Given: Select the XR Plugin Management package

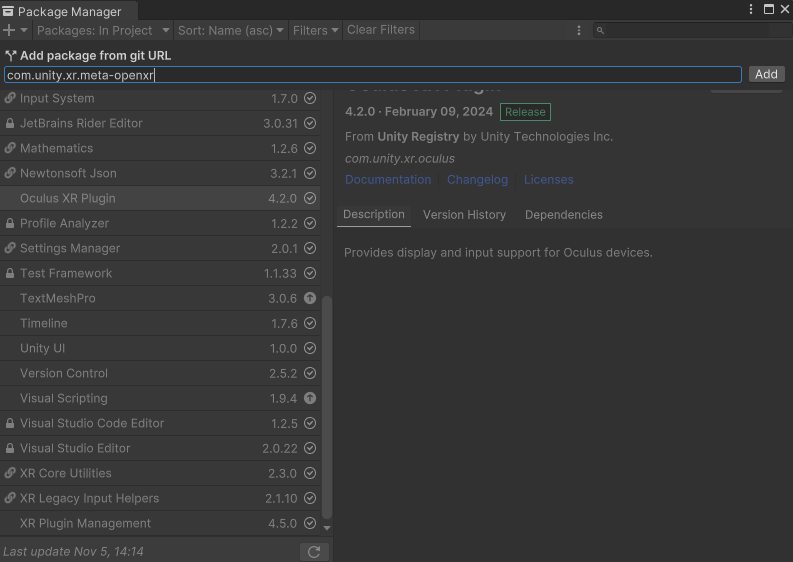Looking at the screenshot, I should [160, 523].
